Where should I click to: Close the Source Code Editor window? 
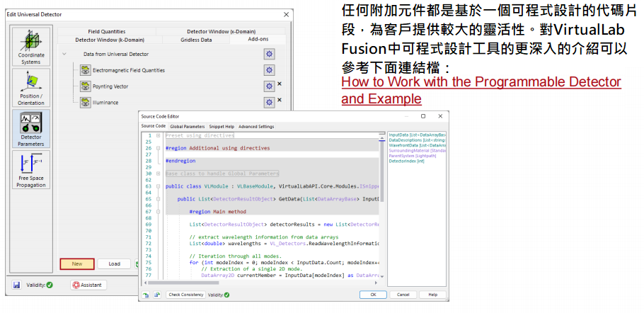pyautogui.click(x=440, y=116)
